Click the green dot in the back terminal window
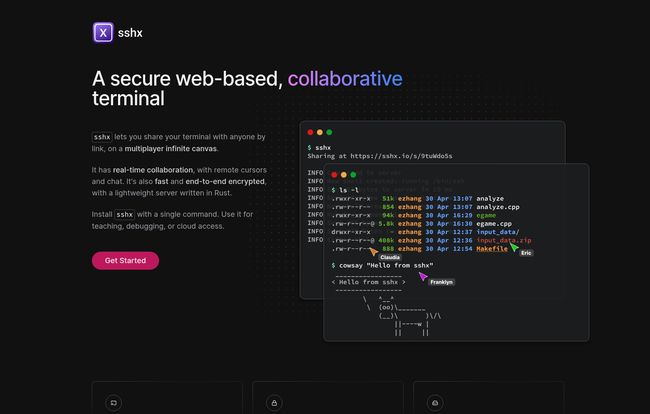Image resolution: width=650 pixels, height=414 pixels. (329, 132)
